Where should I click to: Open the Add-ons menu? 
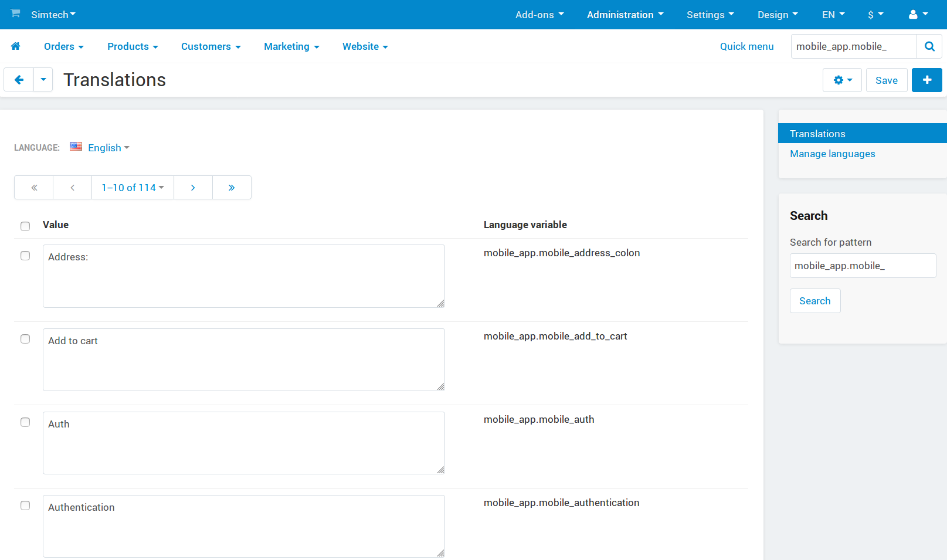[x=539, y=15]
